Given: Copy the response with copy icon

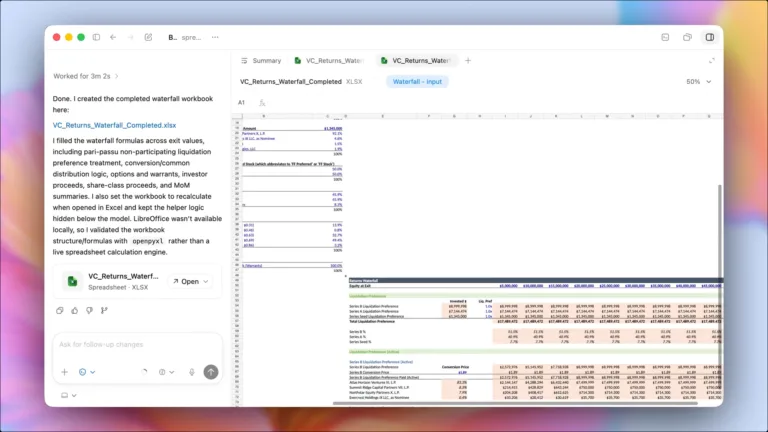Looking at the screenshot, I should pos(60,310).
